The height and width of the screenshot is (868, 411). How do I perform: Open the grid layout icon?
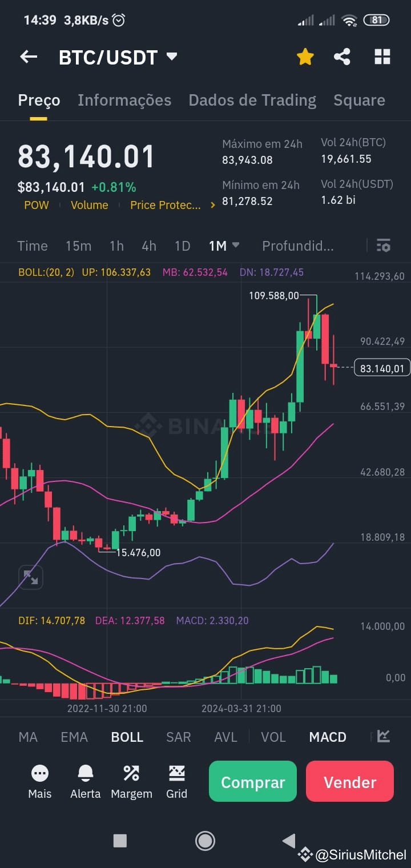coord(382,57)
